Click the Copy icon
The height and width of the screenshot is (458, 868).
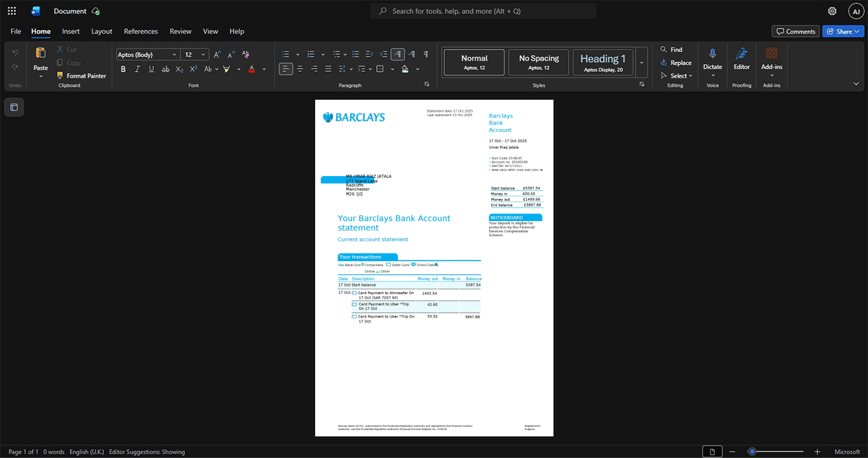coord(60,62)
